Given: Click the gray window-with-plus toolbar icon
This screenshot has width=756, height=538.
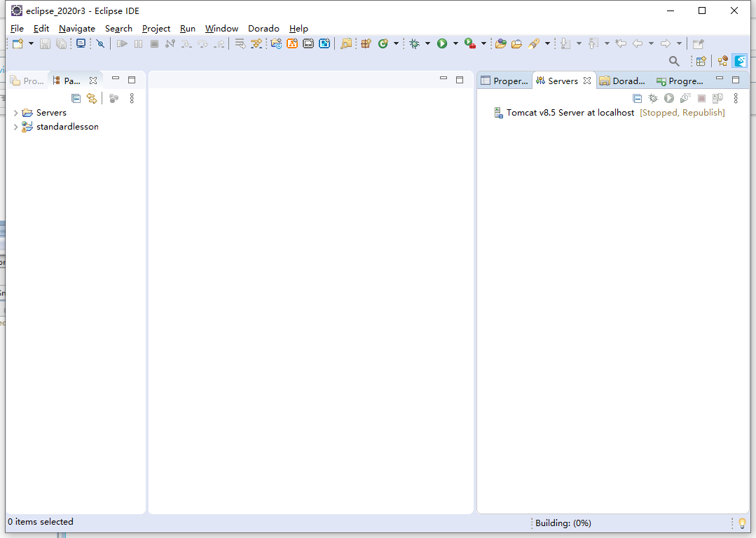Looking at the screenshot, I should 308,44.
